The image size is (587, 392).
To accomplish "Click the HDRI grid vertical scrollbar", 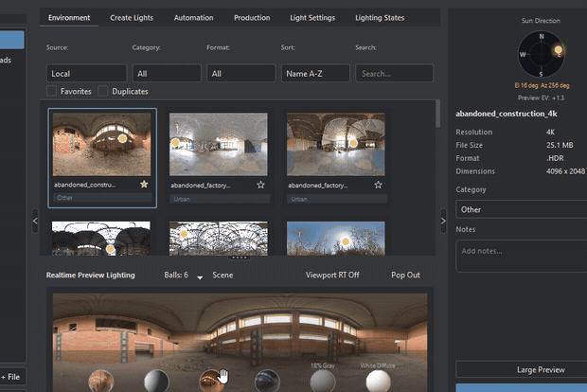I will tap(438, 114).
